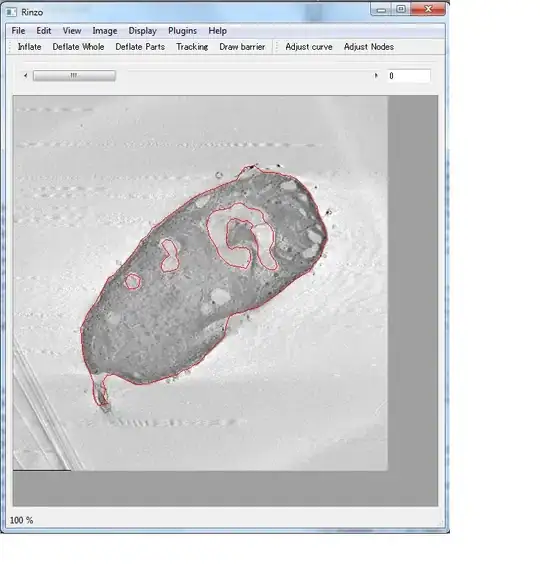Click the 100 % zoom status text
The width and height of the screenshot is (540, 579).
[21, 520]
